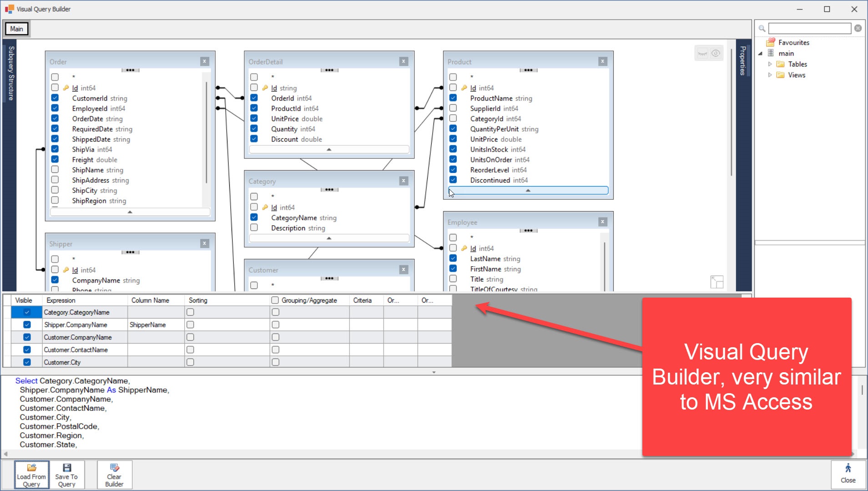The height and width of the screenshot is (491, 868).
Task: Close the OrderDetail table box
Action: [x=404, y=61]
